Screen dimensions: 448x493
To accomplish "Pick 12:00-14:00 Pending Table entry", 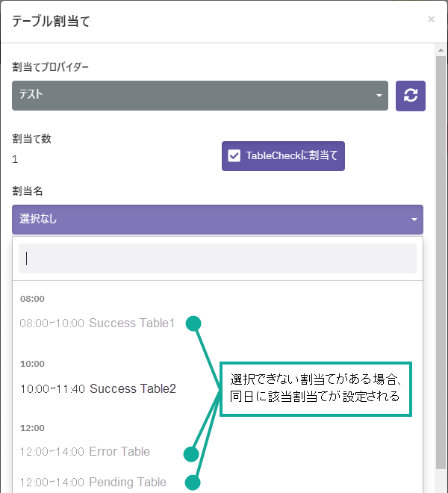I will pyautogui.click(x=93, y=482).
